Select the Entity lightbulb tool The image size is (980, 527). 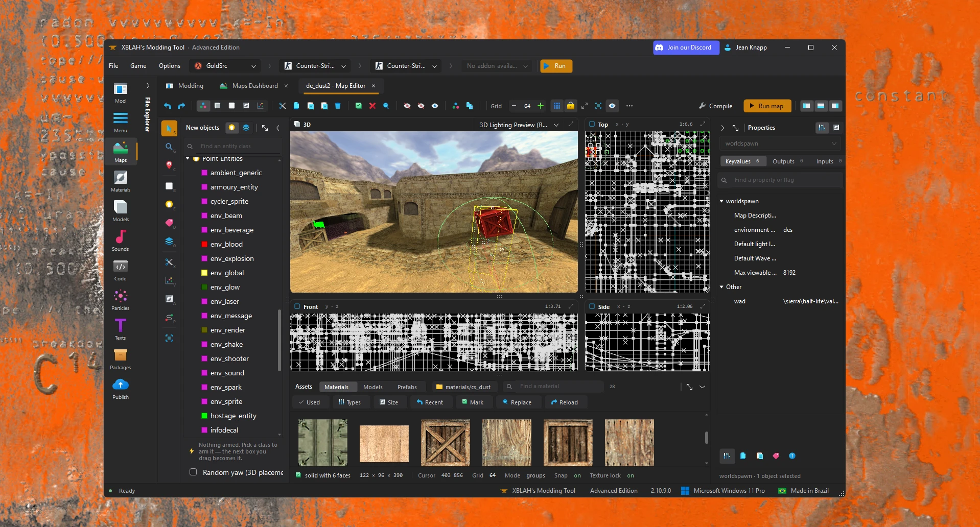[169, 204]
